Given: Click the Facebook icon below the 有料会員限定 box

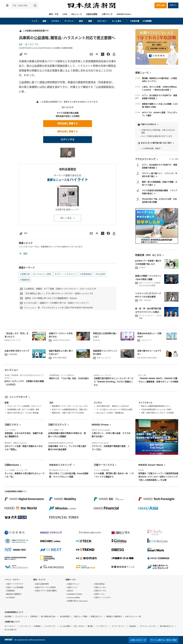Looking at the screenshot, I should pyautogui.click(x=108, y=234).
